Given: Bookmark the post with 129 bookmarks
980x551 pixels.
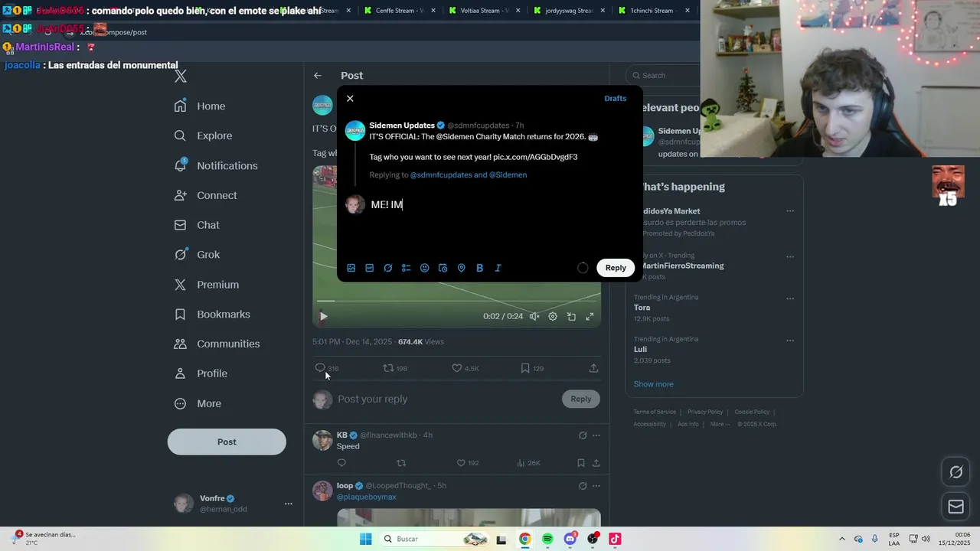Looking at the screenshot, I should click(x=525, y=368).
